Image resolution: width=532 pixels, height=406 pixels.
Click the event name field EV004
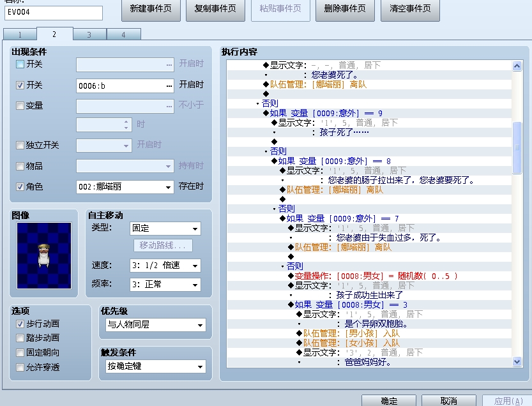[x=54, y=13]
